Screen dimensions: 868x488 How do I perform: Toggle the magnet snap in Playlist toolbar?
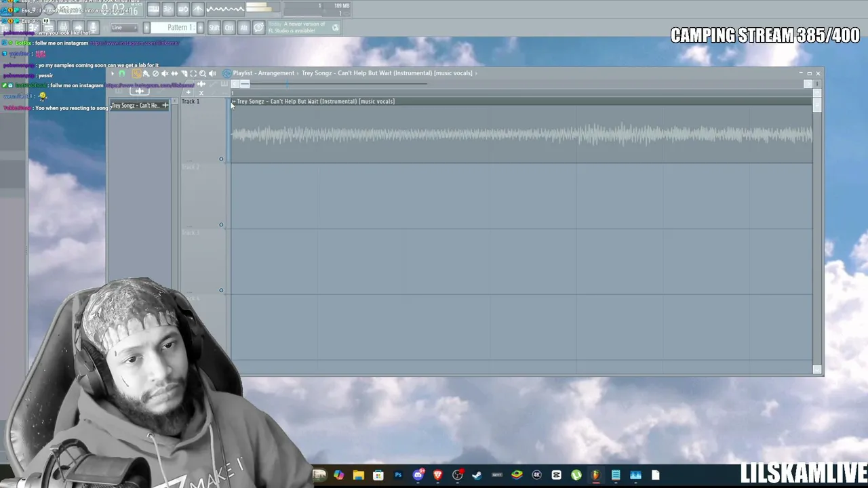122,73
